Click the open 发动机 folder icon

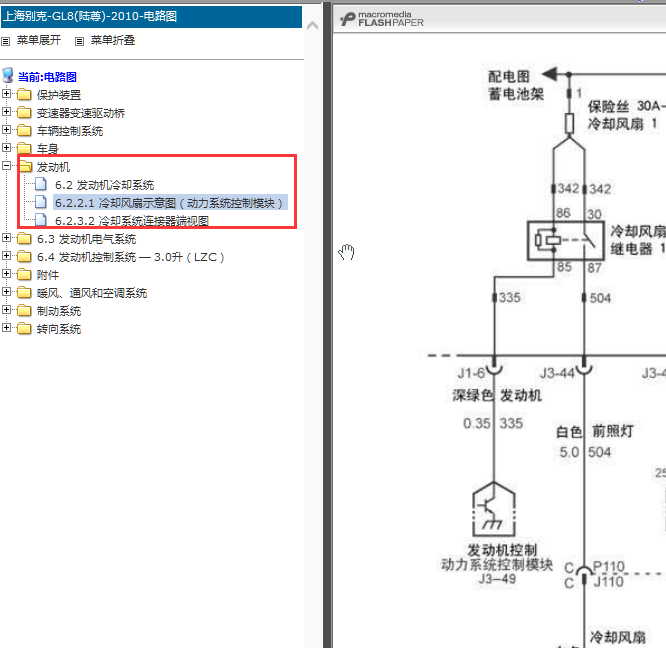coord(25,166)
